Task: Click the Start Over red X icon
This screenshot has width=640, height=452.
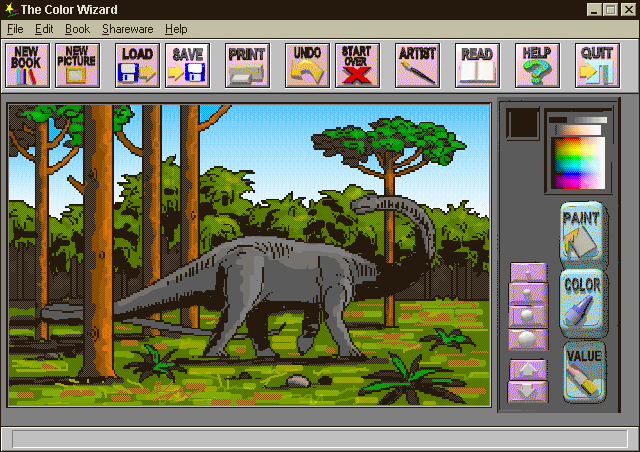Action: click(358, 65)
